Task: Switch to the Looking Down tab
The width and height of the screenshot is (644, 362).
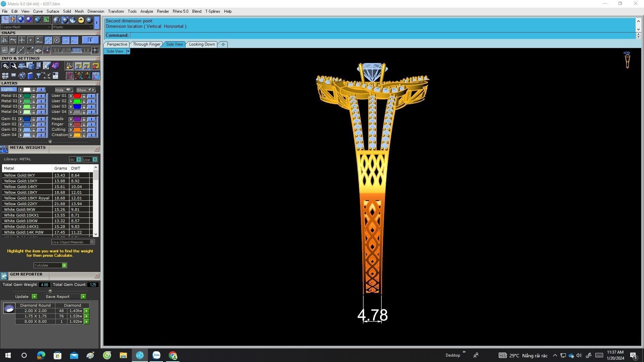Action: click(x=202, y=44)
